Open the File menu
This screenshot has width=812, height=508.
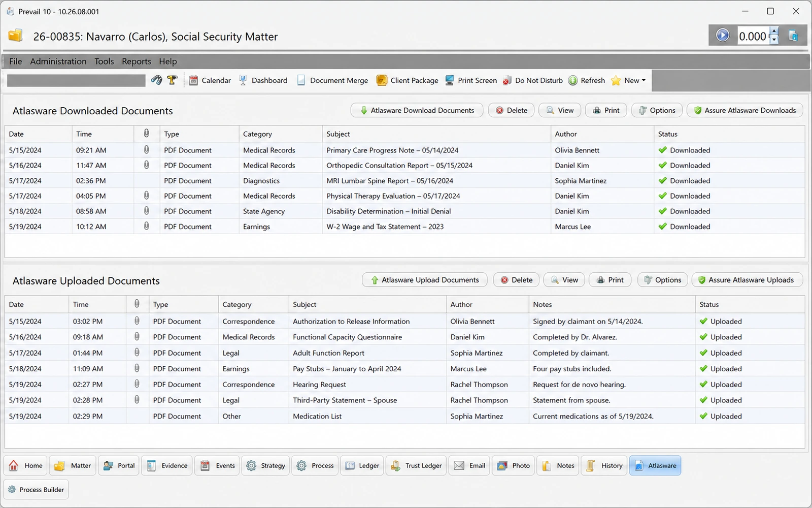pos(16,61)
